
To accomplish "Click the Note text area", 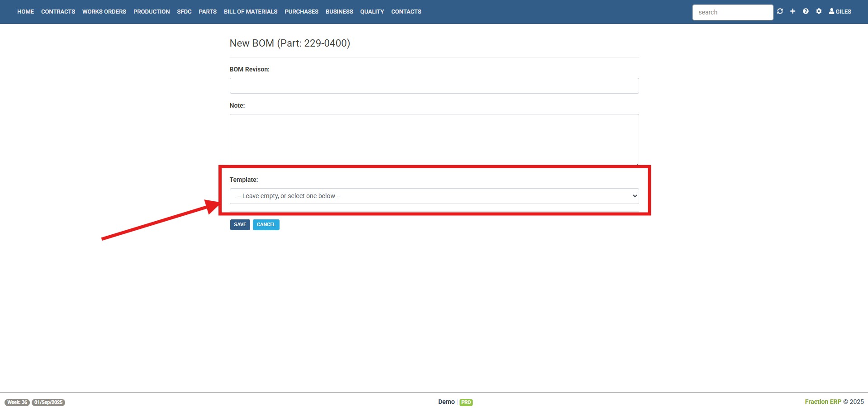I will click(x=434, y=139).
